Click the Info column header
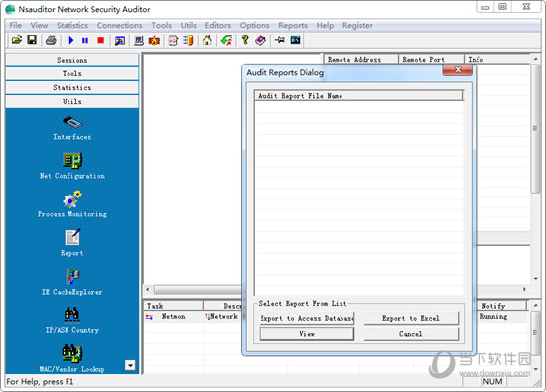This screenshot has width=546, height=392. [x=497, y=60]
